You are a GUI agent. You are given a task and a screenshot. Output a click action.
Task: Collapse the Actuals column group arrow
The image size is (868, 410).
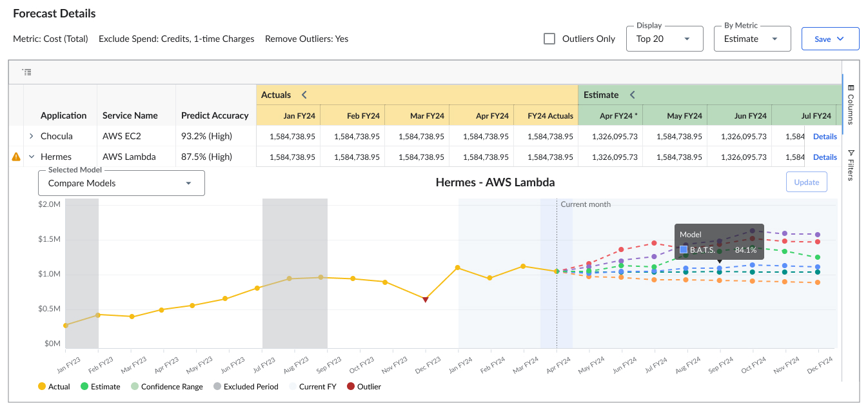(x=304, y=95)
